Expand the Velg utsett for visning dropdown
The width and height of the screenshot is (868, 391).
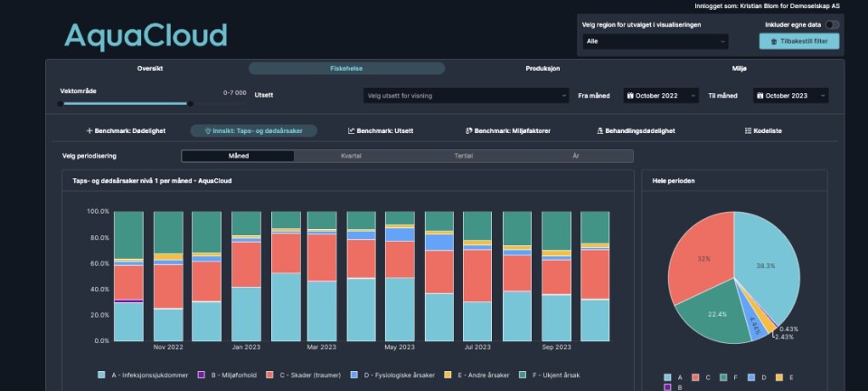(465, 96)
